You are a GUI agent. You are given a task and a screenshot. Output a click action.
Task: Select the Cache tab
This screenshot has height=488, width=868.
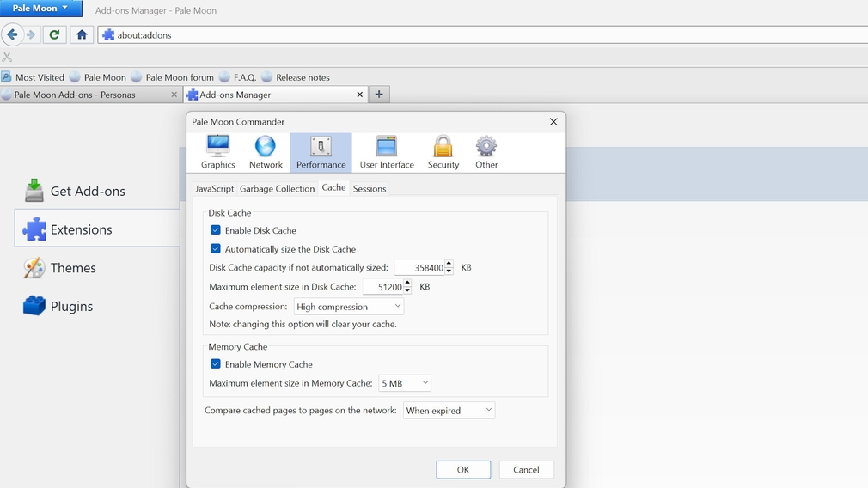[x=333, y=188]
